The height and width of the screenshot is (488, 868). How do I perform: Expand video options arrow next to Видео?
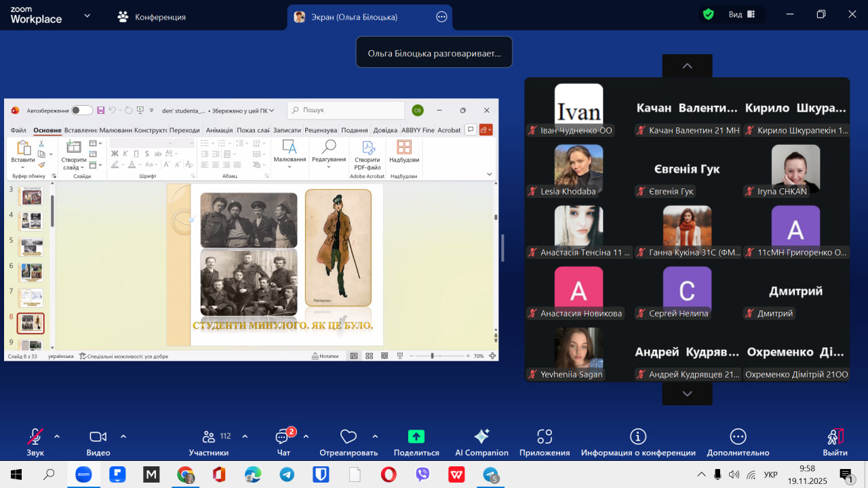(123, 436)
